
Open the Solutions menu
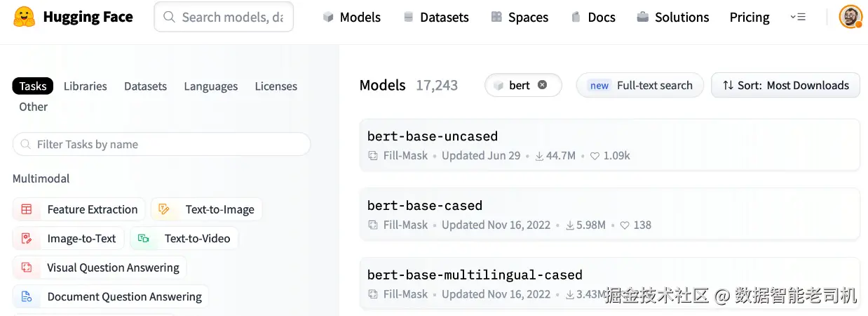coord(672,18)
